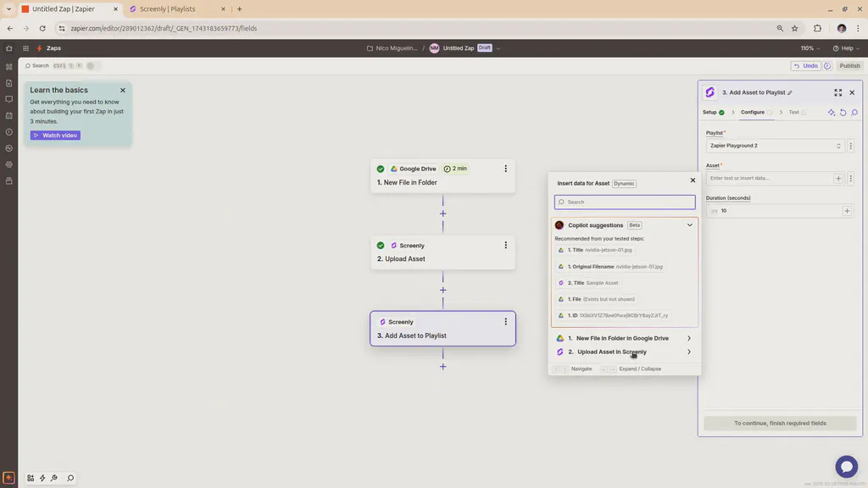Toggle the Dynamic pill in the Insert data dialog
Screen dimensions: 868x488
[x=624, y=183]
